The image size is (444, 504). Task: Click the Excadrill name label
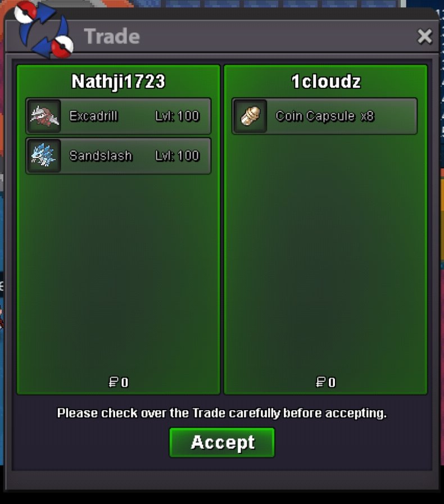[93, 116]
